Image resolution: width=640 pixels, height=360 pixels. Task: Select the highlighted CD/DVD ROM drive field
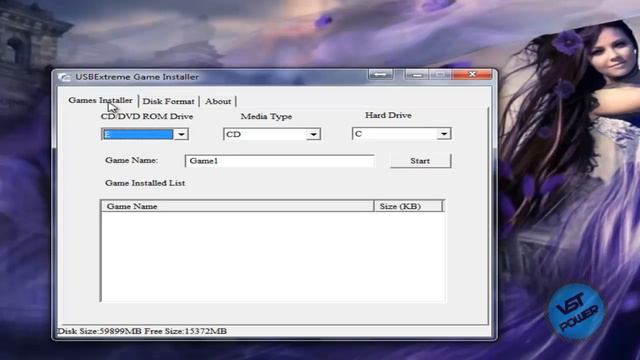pyautogui.click(x=138, y=134)
